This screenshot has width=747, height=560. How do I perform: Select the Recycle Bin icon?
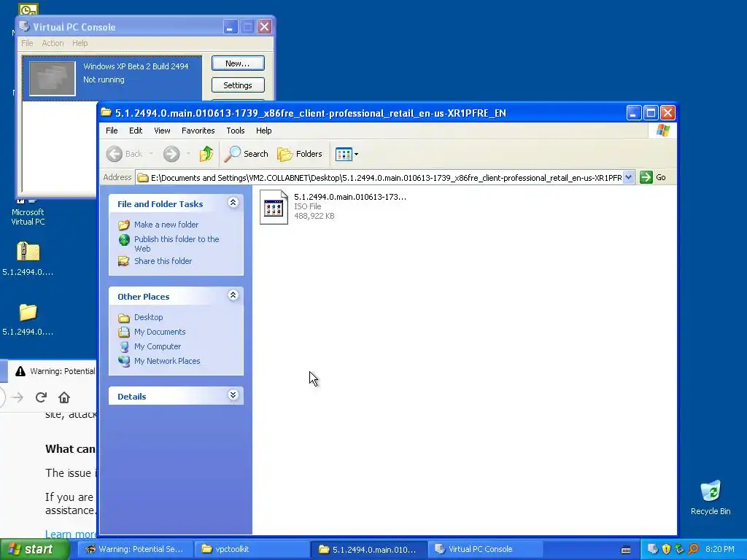[x=711, y=497]
